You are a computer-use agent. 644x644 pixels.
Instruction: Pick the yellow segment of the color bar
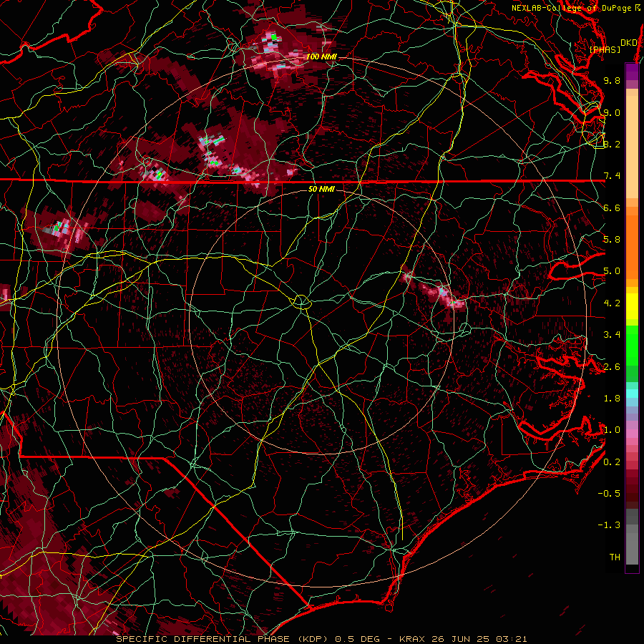point(632,306)
